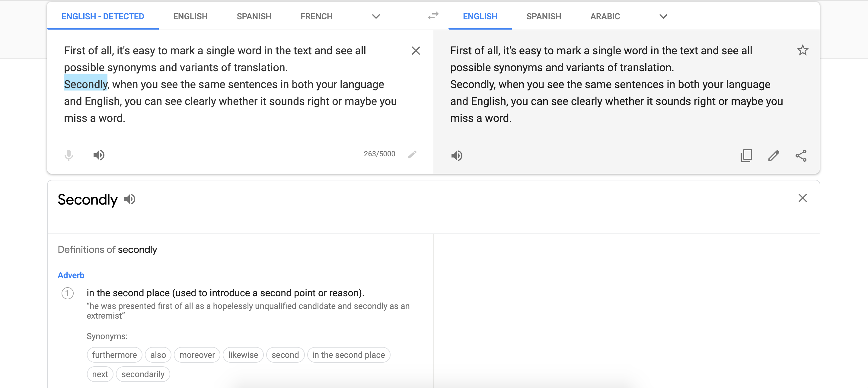This screenshot has height=388, width=868.
Task: Click the furthermore synonym chip
Action: (x=114, y=355)
